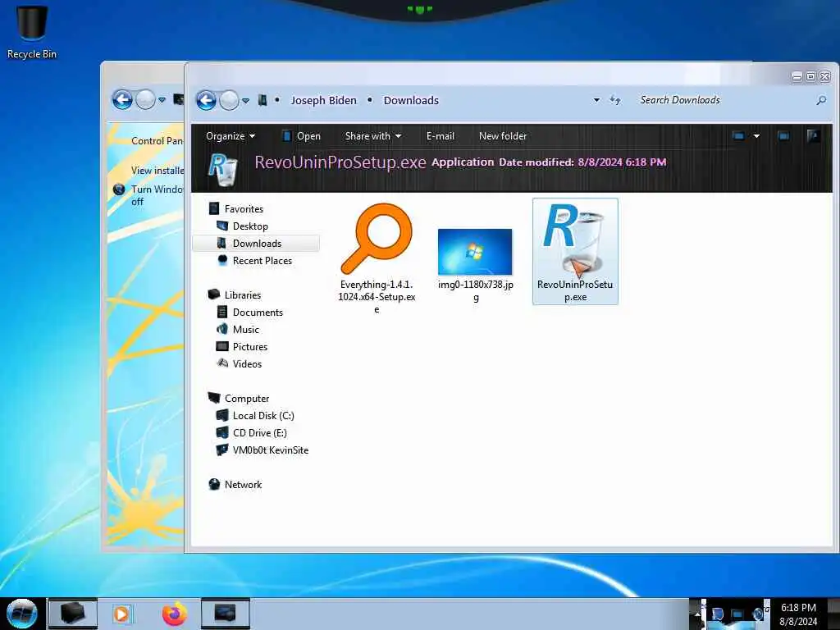Click the search magnifier icon
Viewport: 840px width, 630px height.
[820, 100]
